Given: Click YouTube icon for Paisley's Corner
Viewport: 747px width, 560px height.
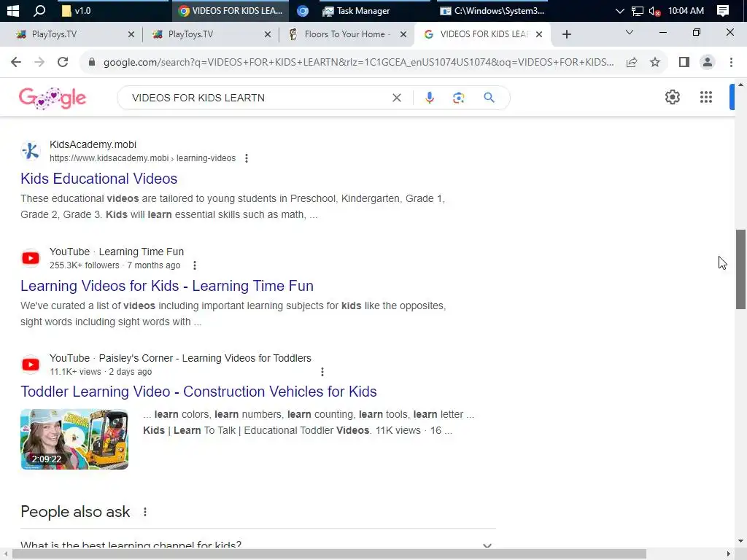Looking at the screenshot, I should (31, 365).
